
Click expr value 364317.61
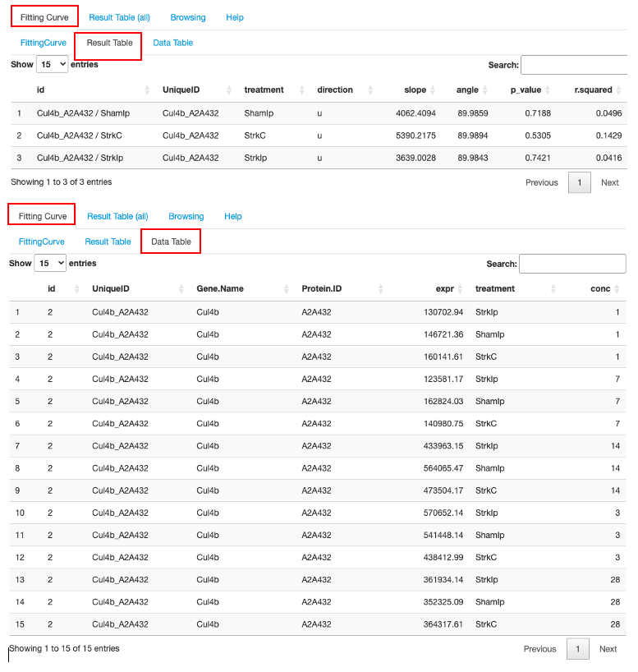coord(443,624)
